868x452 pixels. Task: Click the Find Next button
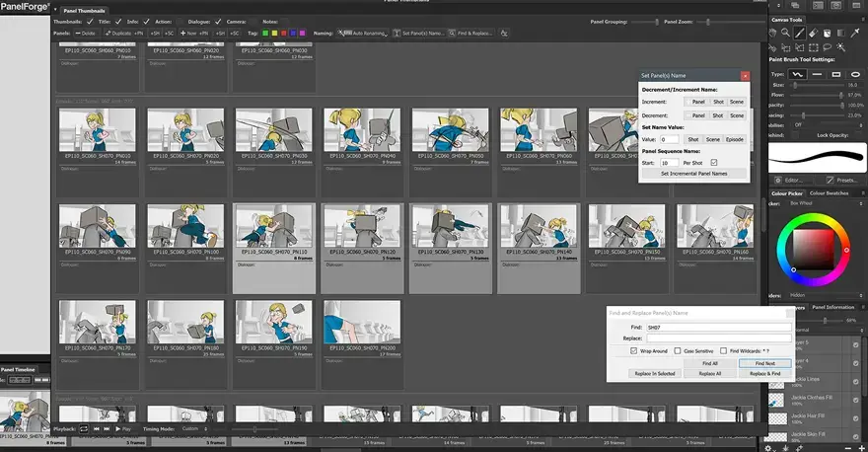[x=764, y=363]
